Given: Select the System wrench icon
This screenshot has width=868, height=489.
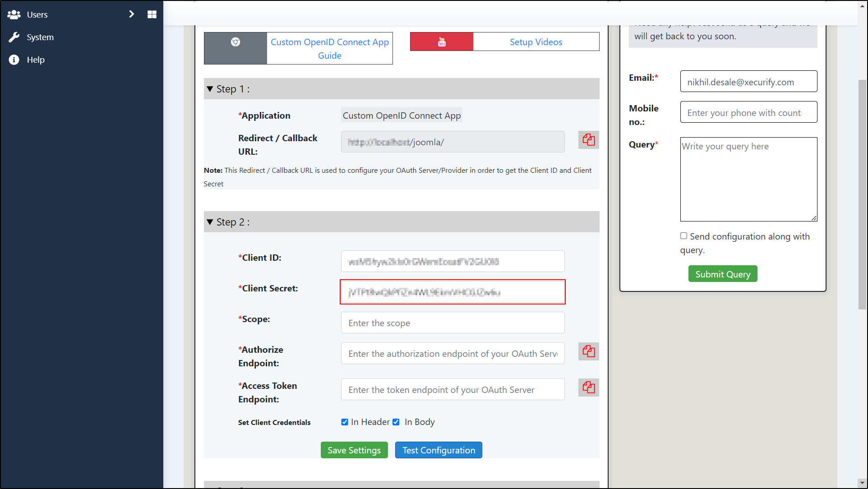Looking at the screenshot, I should pos(14,37).
